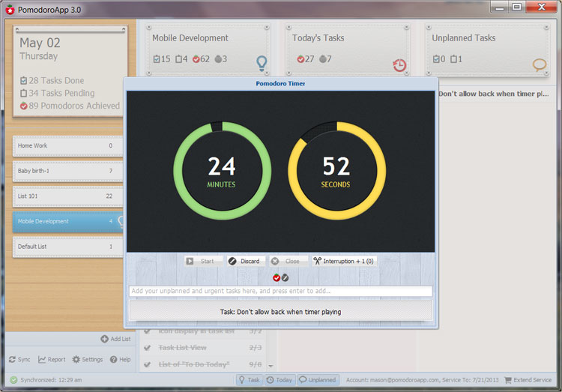
Task: Select the Baby birth-1 list
Action: click(x=67, y=171)
